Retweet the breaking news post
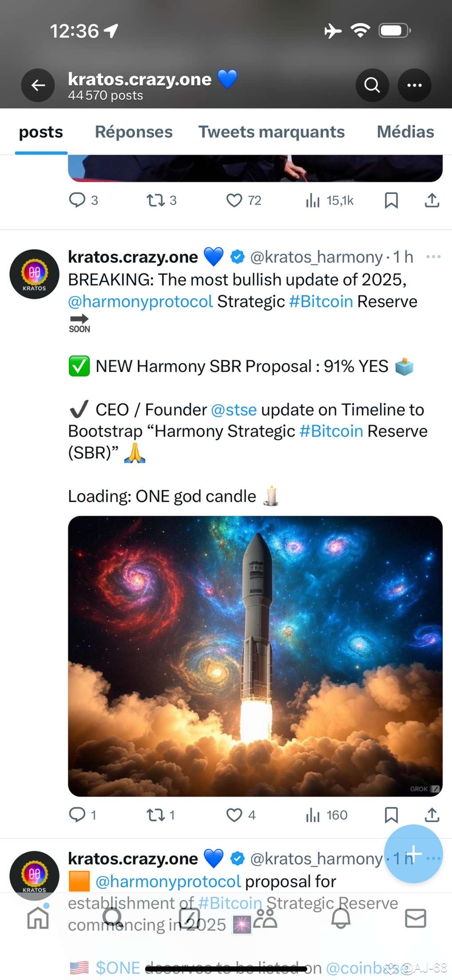Viewport: 452px width, 980px height. [154, 814]
